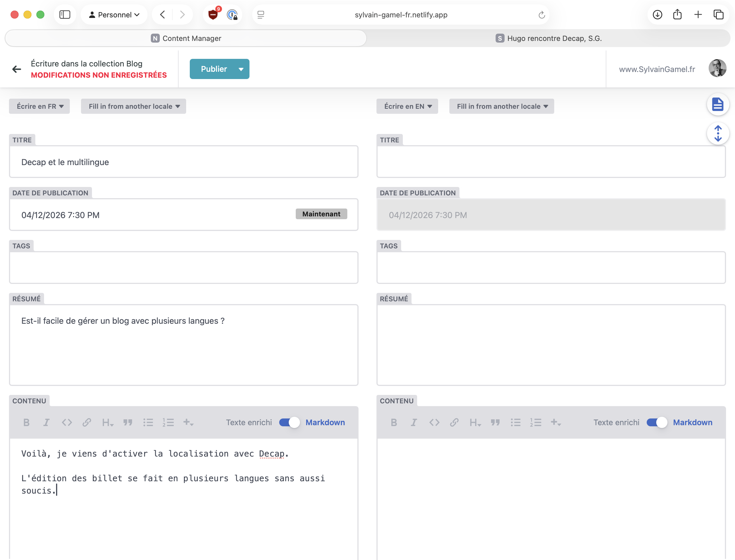Select the Content Manager browser tab
This screenshot has height=560, width=735.
coord(186,38)
